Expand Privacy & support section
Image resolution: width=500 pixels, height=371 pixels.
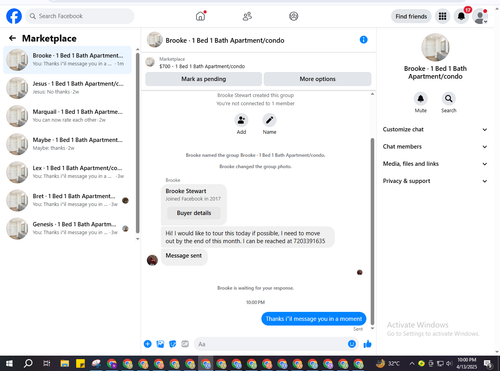click(435, 181)
